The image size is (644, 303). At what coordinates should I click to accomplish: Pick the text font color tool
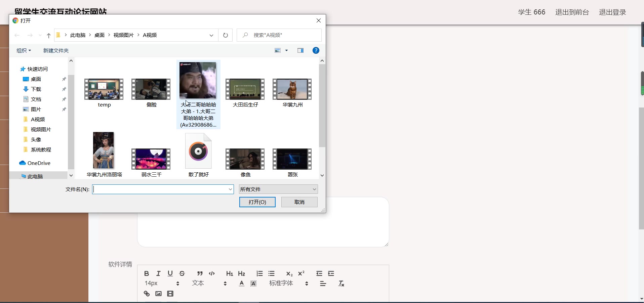[242, 284]
